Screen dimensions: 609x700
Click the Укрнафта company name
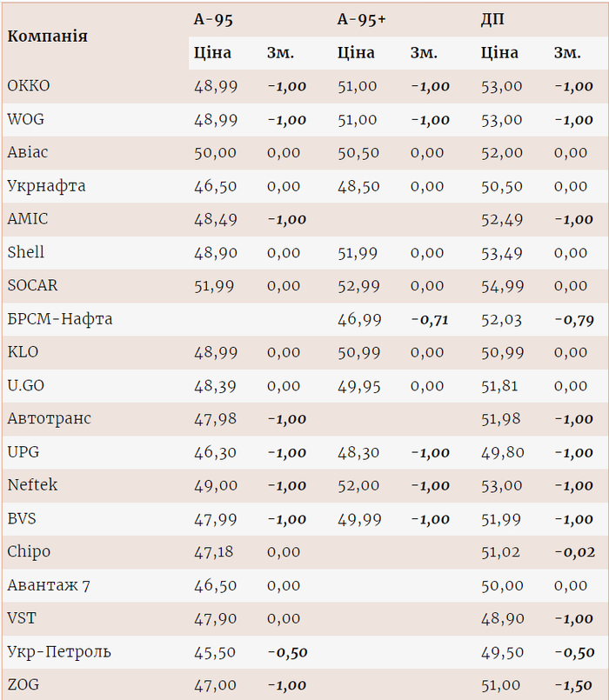[46, 186]
